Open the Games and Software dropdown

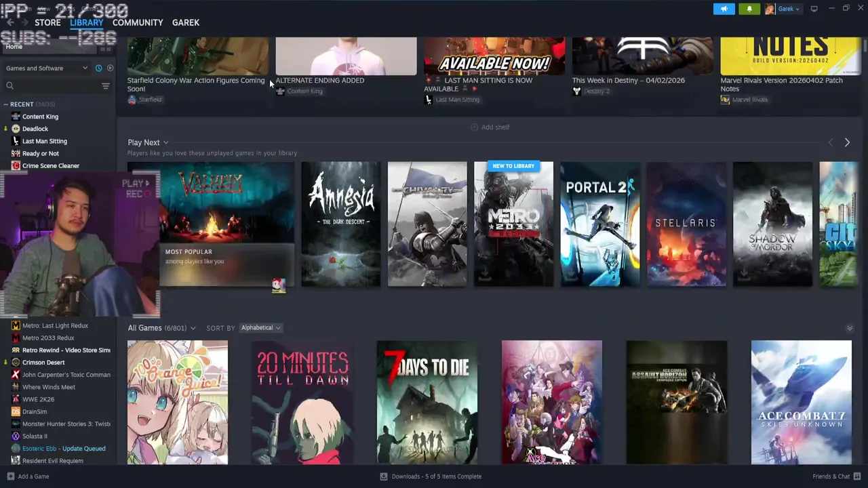47,68
